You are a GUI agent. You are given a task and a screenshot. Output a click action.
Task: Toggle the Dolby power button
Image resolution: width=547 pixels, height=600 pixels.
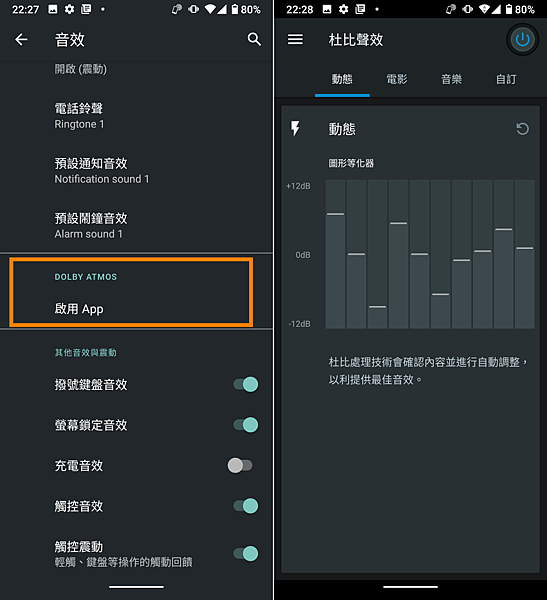coord(522,39)
